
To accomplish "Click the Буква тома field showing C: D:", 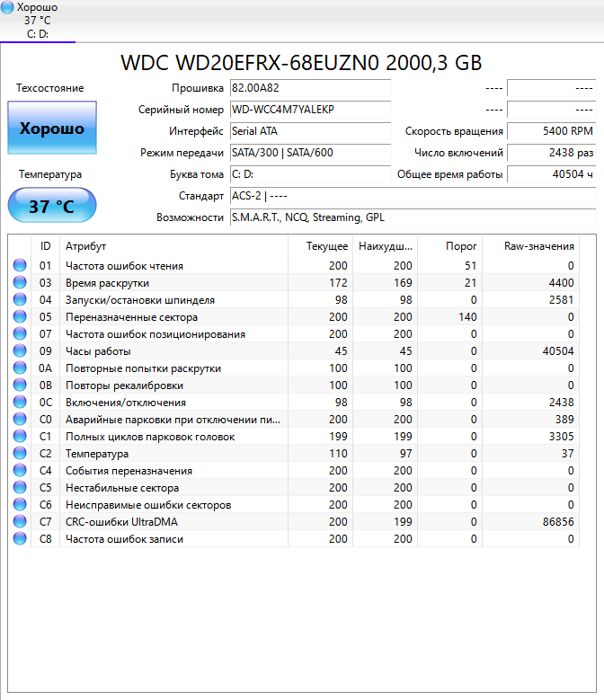I will pos(310,174).
